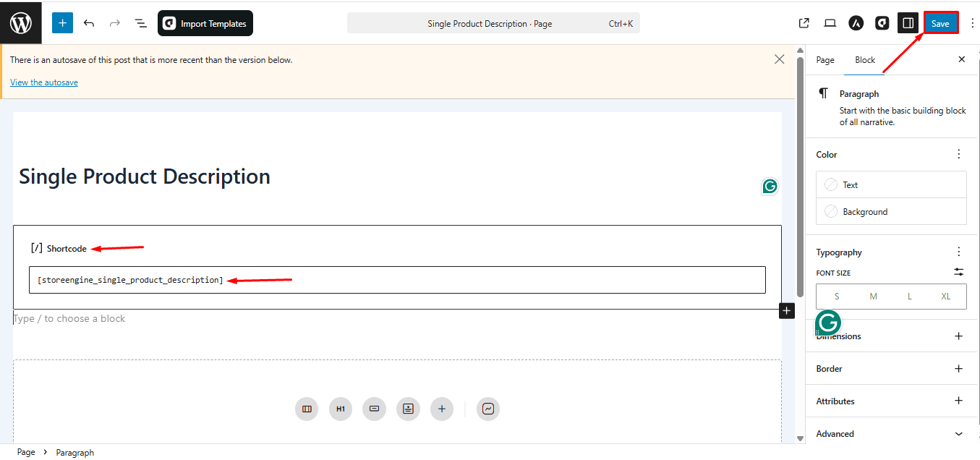Select the H1 heading pattern icon

click(x=340, y=409)
